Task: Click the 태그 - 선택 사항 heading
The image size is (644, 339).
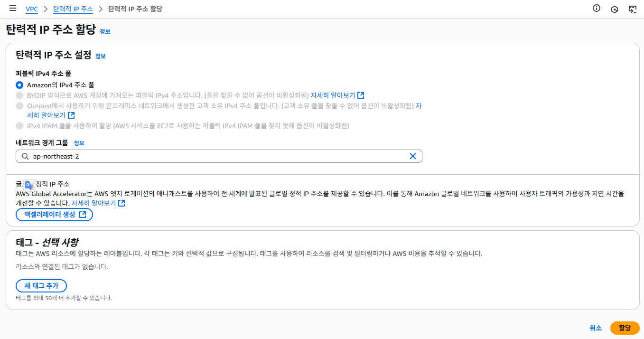Action: pyautogui.click(x=47, y=242)
